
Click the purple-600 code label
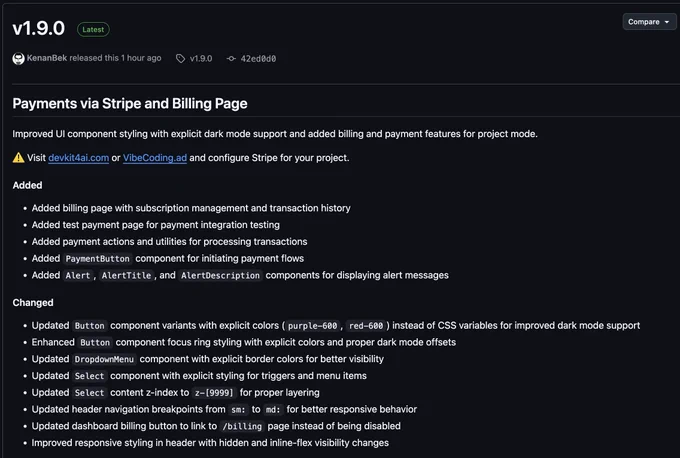(312, 326)
